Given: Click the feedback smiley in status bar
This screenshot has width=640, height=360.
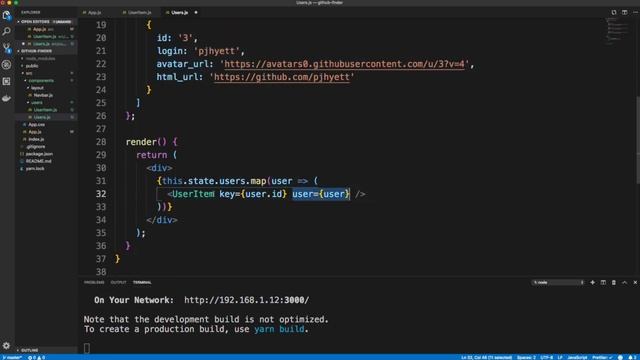Looking at the screenshot, I should (x=620, y=357).
